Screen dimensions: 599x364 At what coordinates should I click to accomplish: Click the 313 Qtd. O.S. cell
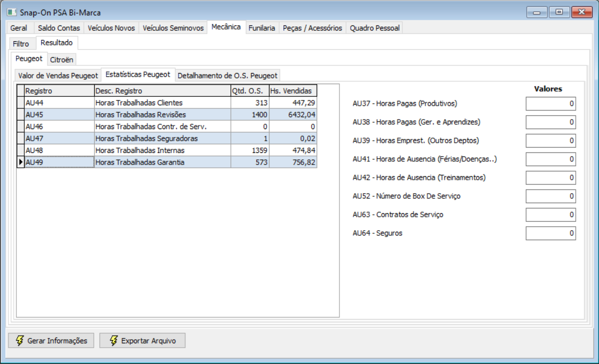[x=250, y=103]
